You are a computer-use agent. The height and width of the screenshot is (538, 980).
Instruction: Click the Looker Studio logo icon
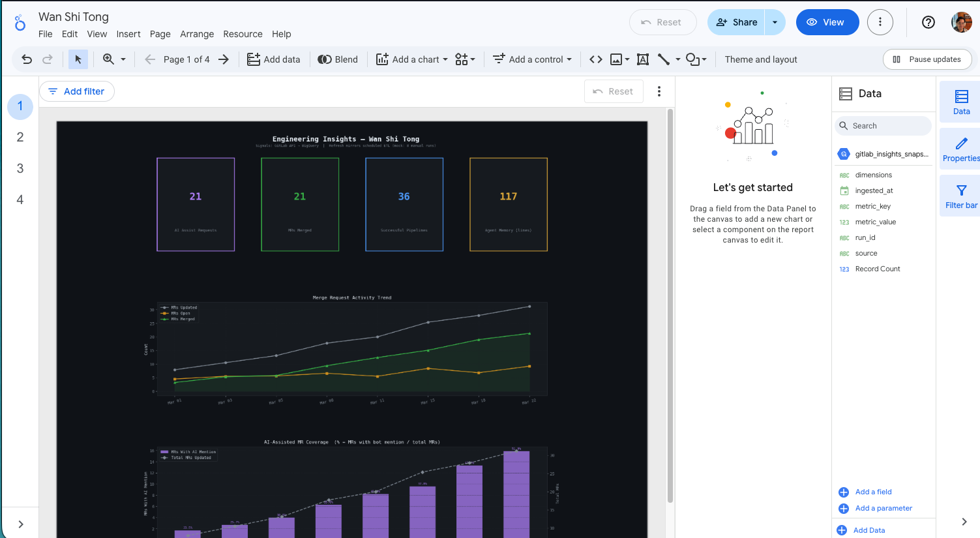coord(20,23)
